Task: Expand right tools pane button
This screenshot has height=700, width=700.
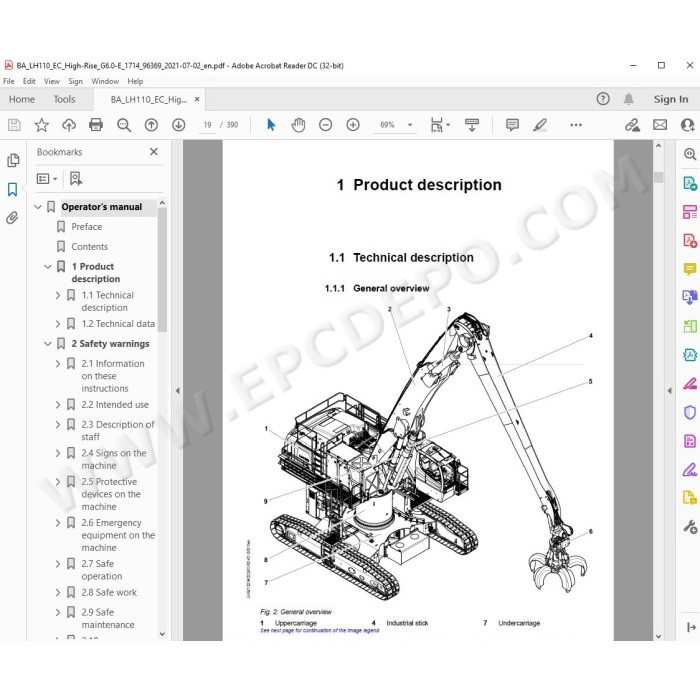Action: point(691,627)
